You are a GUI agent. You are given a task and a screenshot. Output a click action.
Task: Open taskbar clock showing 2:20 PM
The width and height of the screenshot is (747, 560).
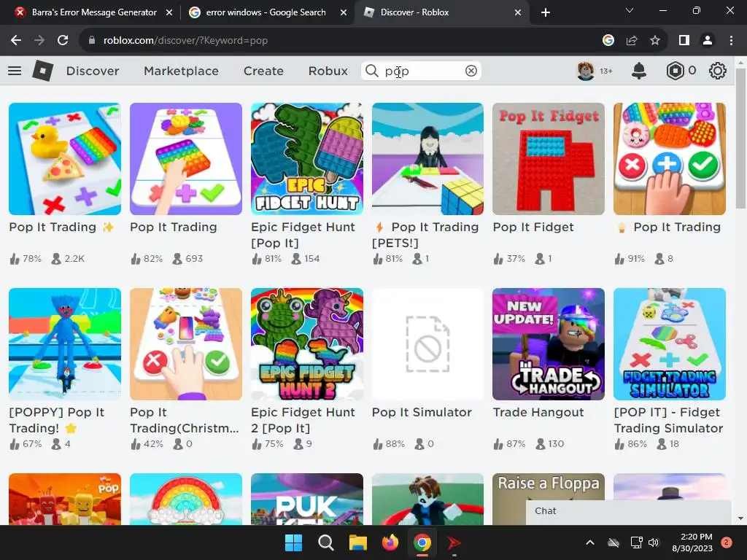[x=692, y=542]
